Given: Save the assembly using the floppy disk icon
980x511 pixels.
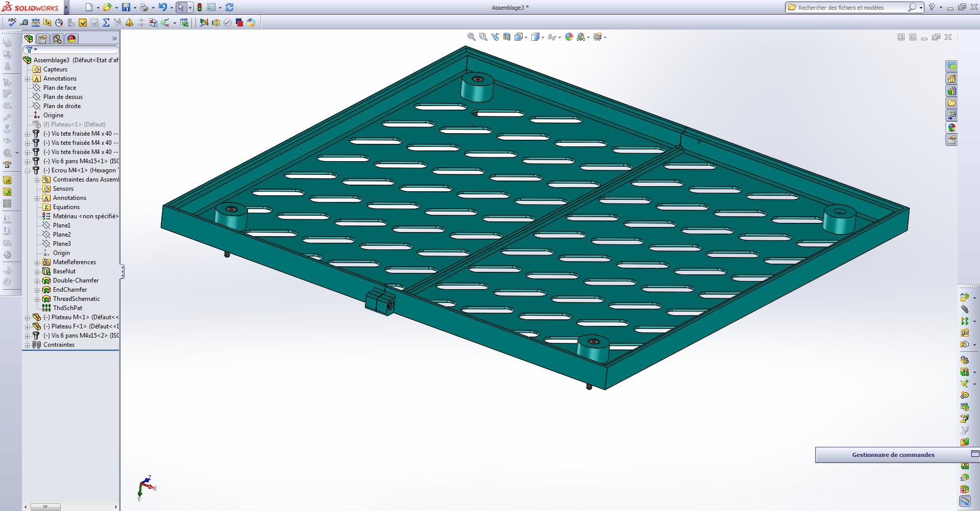Looking at the screenshot, I should tap(126, 7).
